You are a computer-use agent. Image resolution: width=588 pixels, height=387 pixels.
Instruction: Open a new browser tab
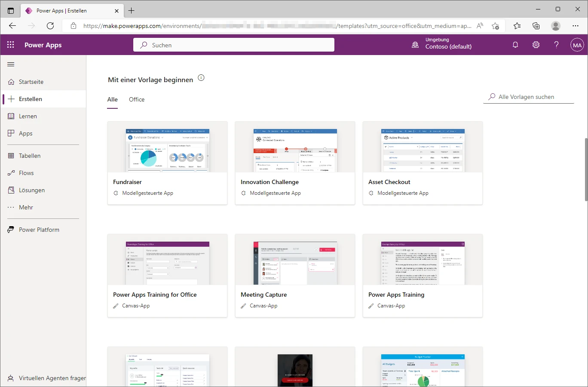[132, 11]
